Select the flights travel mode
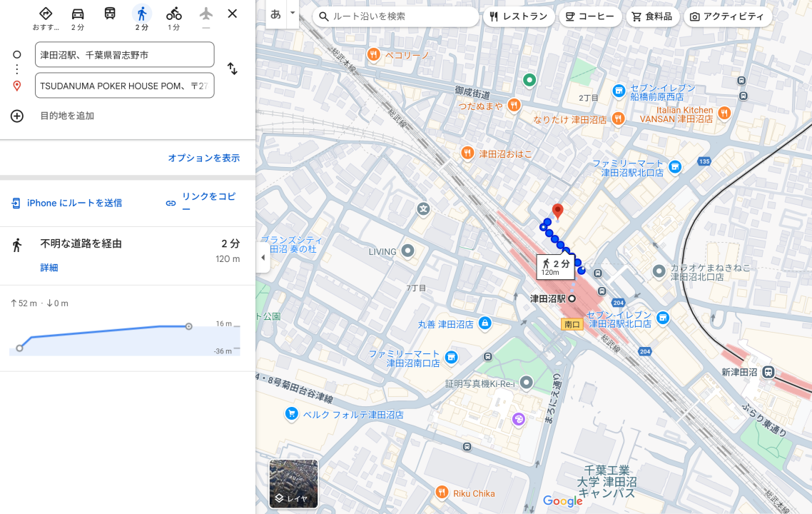Viewport: 812px width, 514px height. click(x=206, y=14)
